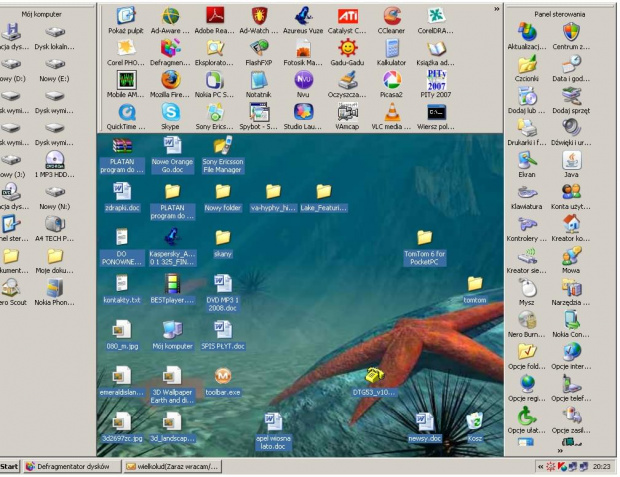Open Ad-Aware from the quick launch bar
Screen dimensions: 620x477
pyautogui.click(x=170, y=21)
